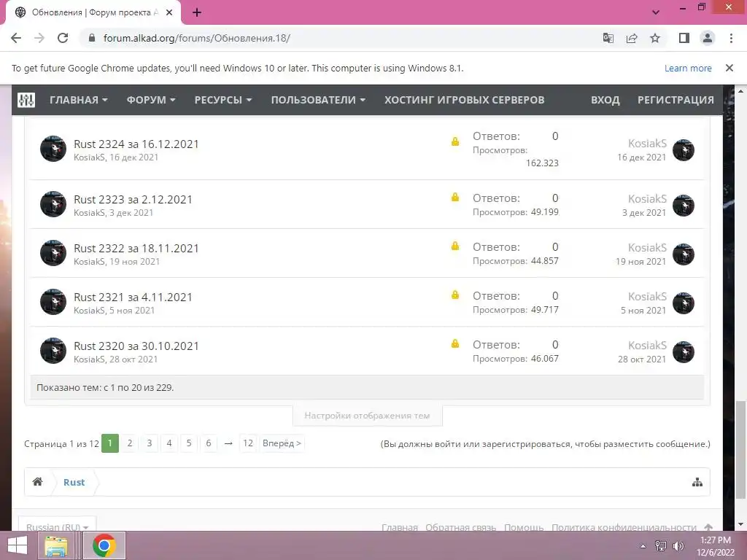
Task: Open thread Rust 2324 за 16.12.2021
Action: coord(136,144)
